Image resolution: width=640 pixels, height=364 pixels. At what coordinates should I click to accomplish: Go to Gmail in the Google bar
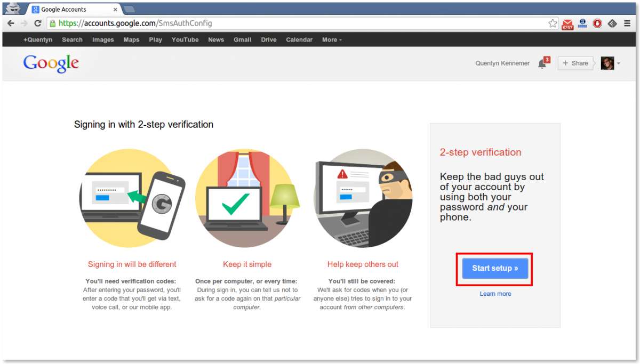[x=242, y=40]
